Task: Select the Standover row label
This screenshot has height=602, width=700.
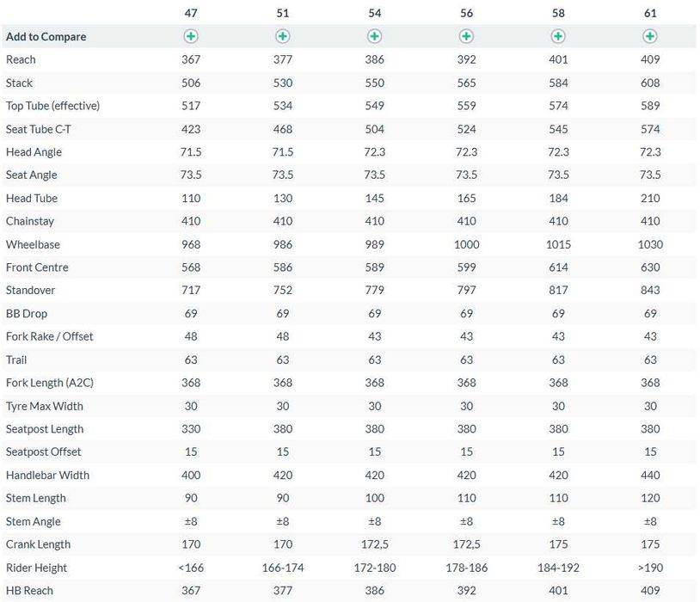Action: pyautogui.click(x=30, y=291)
